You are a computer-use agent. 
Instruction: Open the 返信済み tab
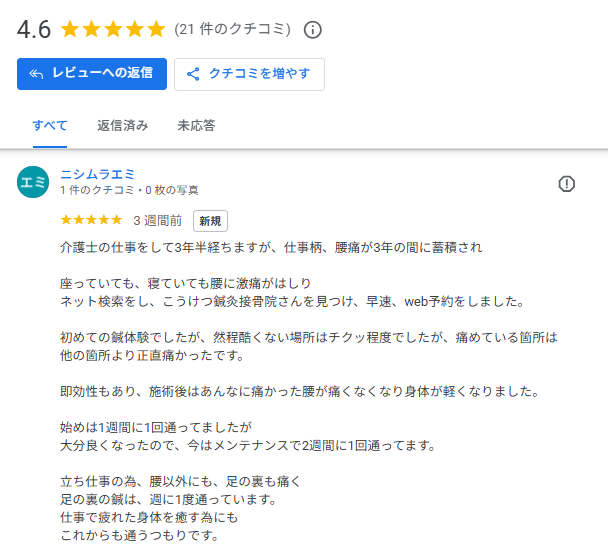pos(123,126)
